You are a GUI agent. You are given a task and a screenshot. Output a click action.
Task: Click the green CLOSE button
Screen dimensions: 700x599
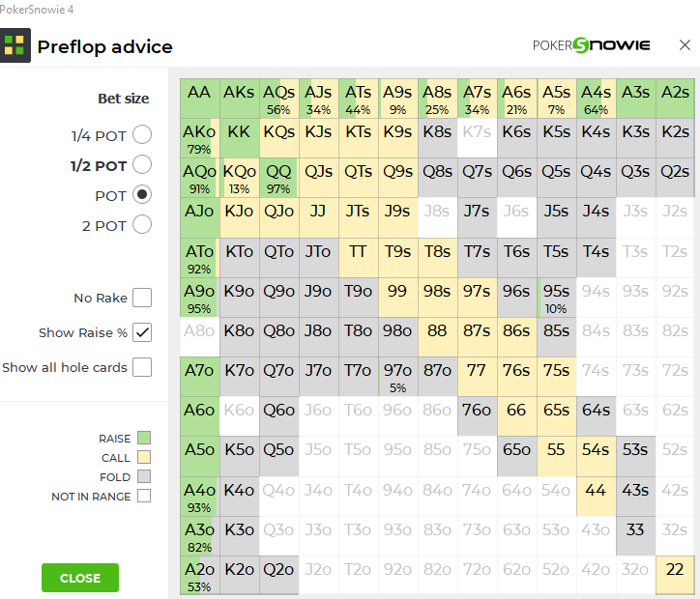click(x=80, y=578)
